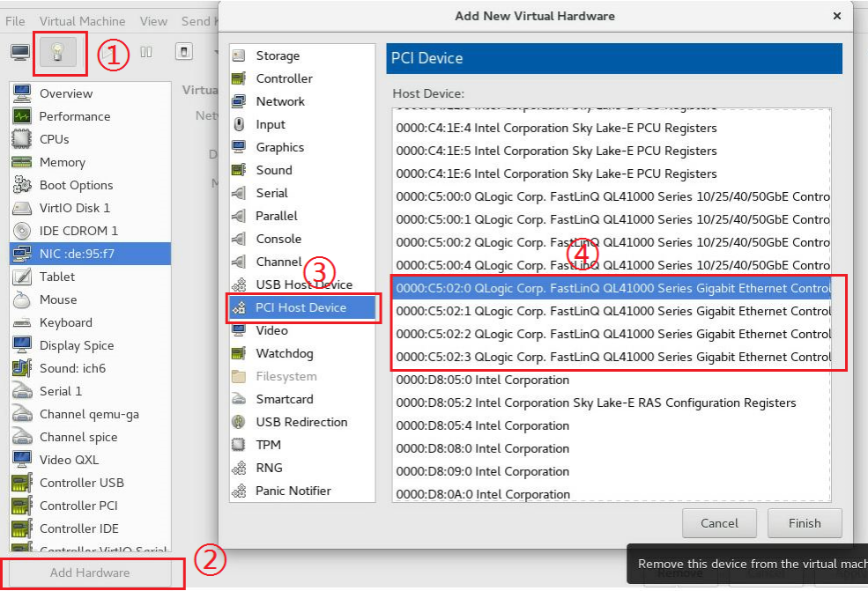The image size is (868, 591).
Task: Choose Serial hardware type in dialog
Action: 302,193
